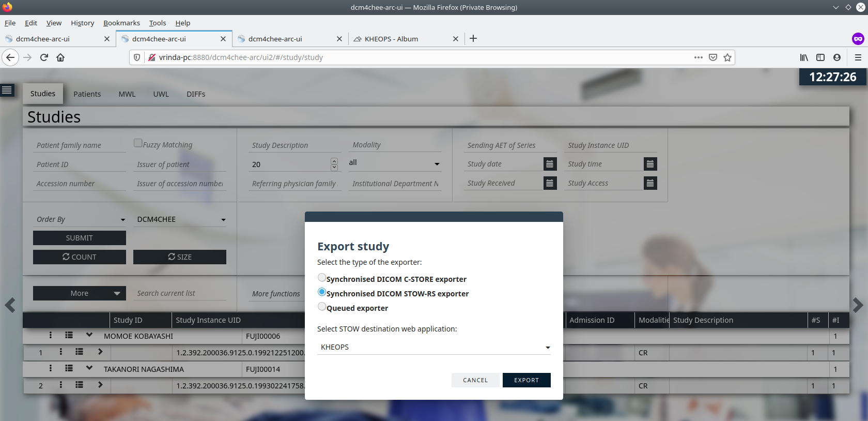Select Queued exporter option
868x421 pixels.
point(322,307)
